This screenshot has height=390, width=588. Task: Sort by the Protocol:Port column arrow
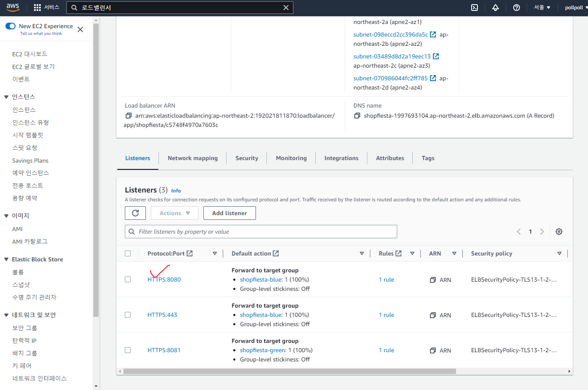[x=215, y=253]
